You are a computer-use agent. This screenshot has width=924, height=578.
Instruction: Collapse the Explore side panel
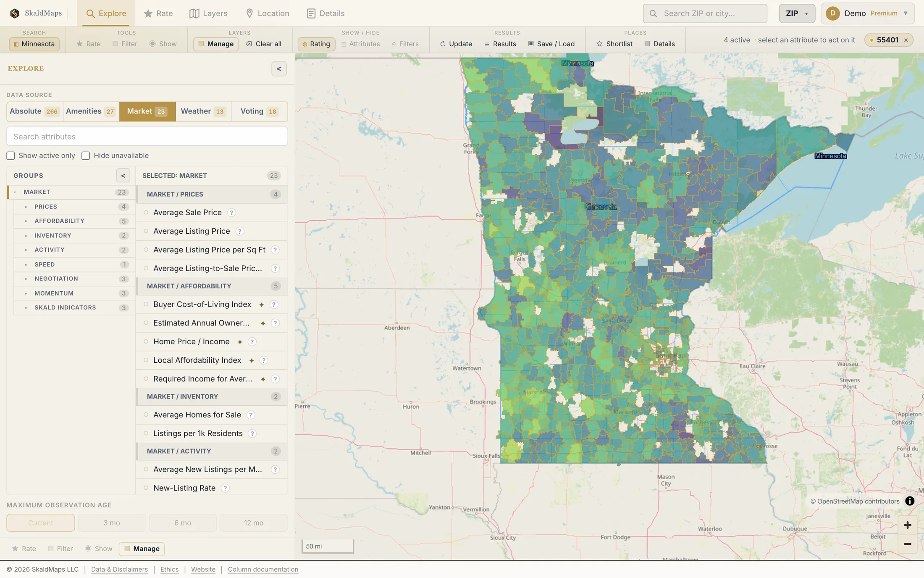pos(279,69)
